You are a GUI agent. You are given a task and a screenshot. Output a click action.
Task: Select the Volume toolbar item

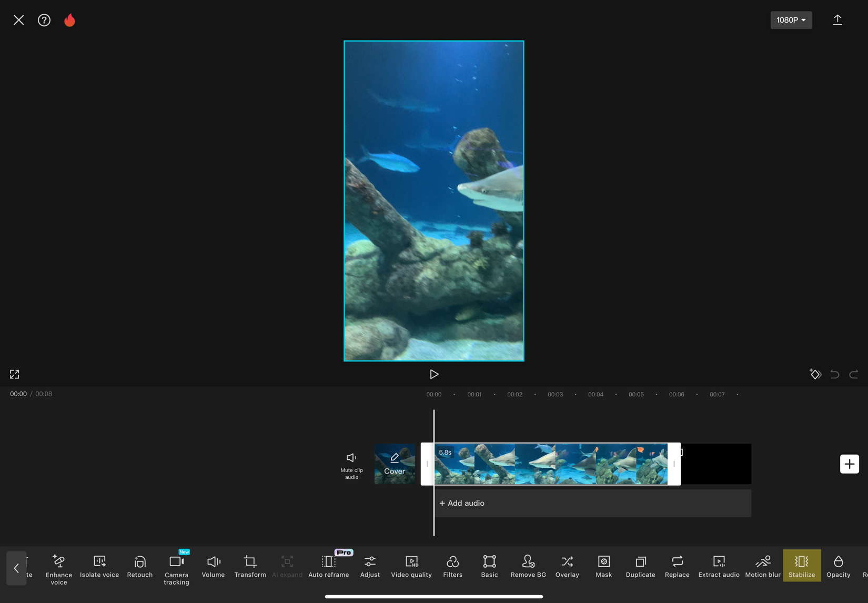pos(213,566)
